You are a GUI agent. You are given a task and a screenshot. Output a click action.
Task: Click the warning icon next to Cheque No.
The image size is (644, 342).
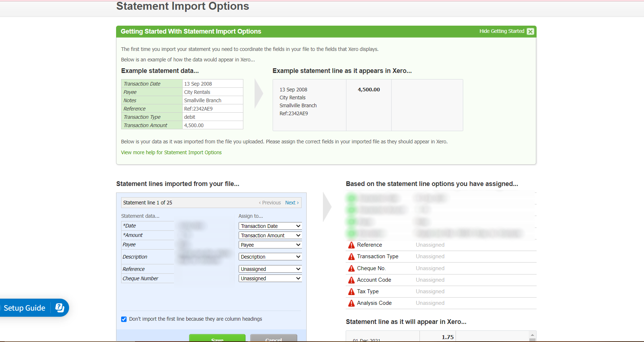(351, 268)
